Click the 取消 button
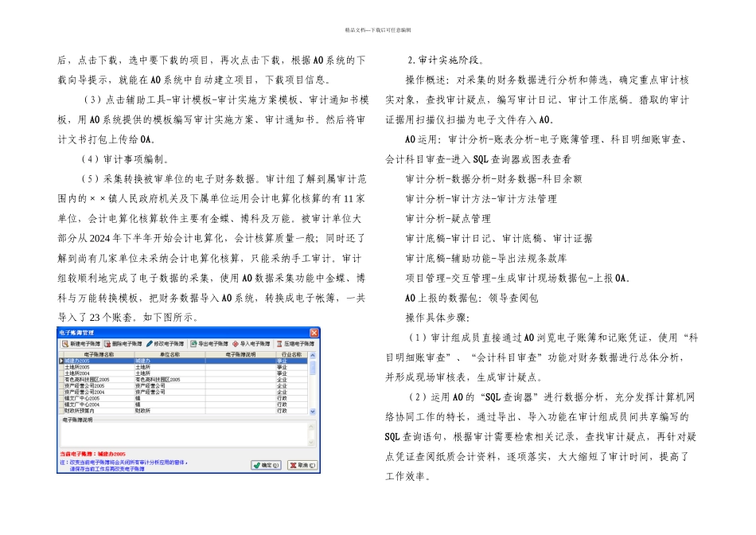756x535 pixels. point(302,465)
